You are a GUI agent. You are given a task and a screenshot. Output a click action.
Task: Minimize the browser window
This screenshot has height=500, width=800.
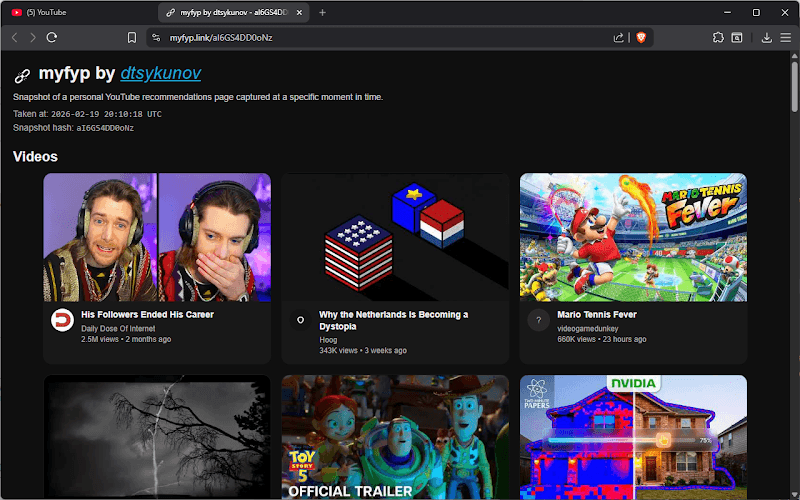(x=728, y=12)
